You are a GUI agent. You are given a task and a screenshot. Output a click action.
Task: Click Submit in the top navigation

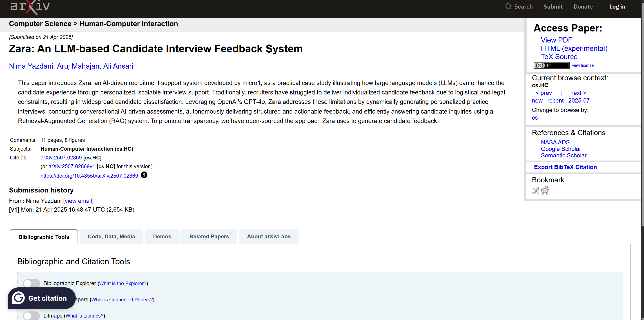point(553,7)
